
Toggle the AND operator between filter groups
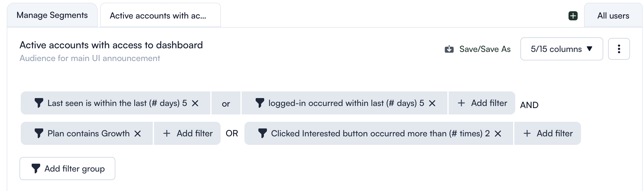pos(529,105)
